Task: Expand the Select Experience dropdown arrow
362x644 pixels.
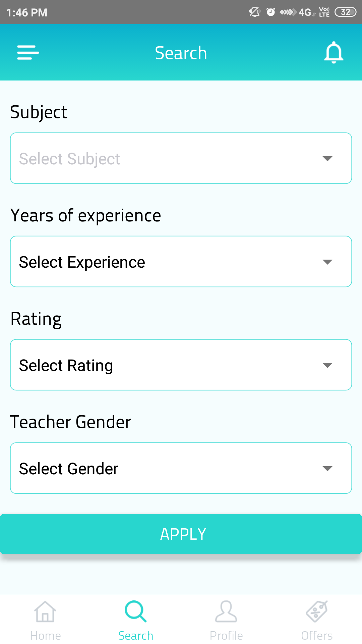Action: coord(327,262)
